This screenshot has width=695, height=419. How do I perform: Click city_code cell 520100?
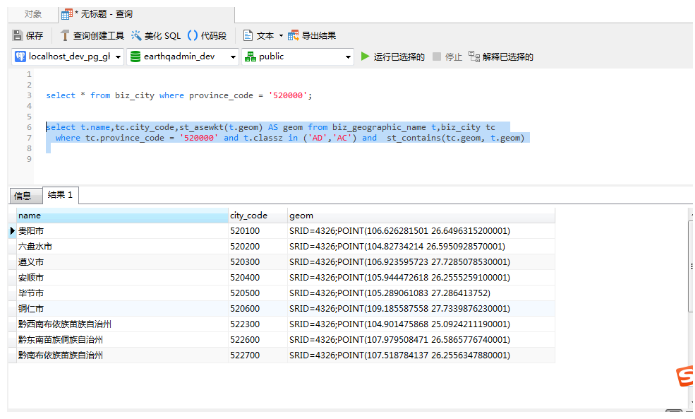(258, 231)
